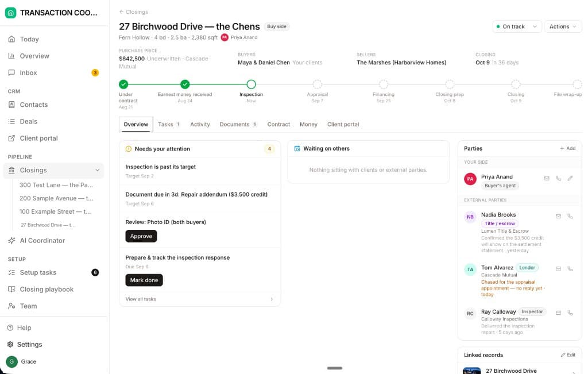Switch to the Money tab
The image size is (588, 374).
308,124
